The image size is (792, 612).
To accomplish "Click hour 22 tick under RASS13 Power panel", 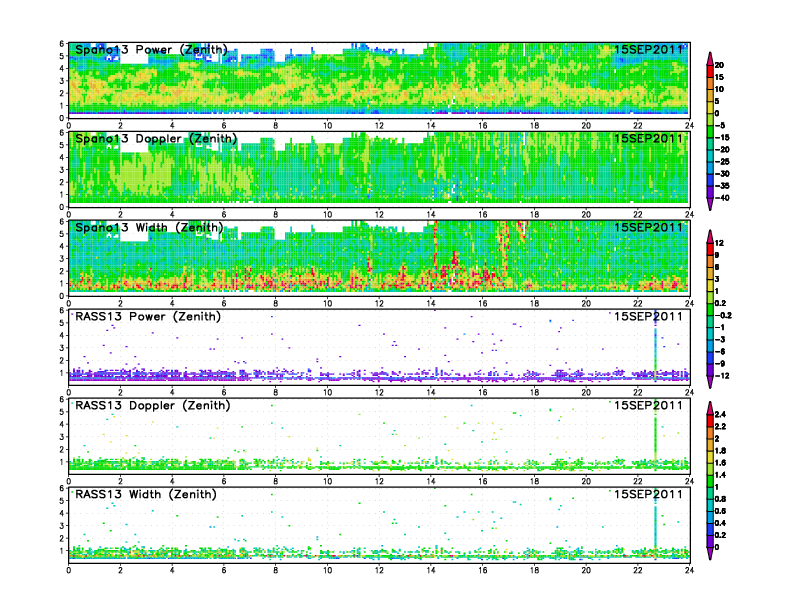I will point(638,392).
